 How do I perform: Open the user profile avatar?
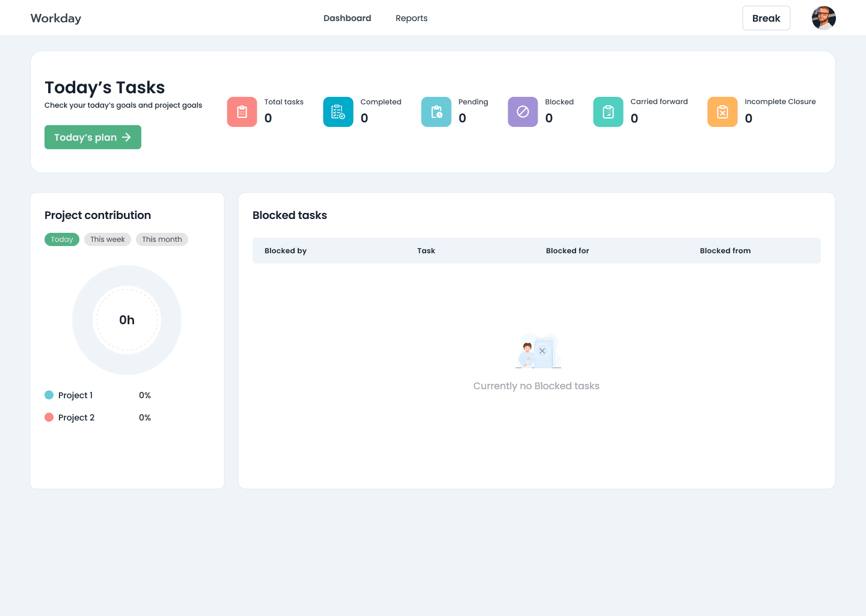[823, 18]
